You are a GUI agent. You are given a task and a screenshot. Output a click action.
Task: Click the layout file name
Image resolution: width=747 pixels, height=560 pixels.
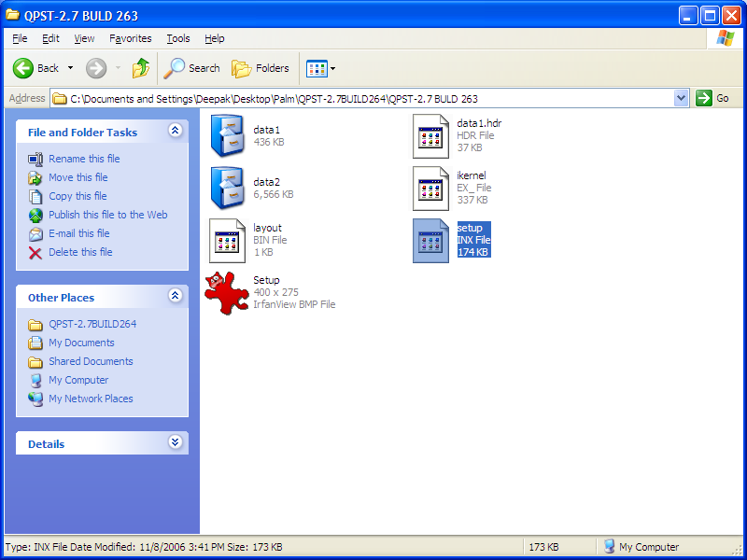(x=267, y=228)
